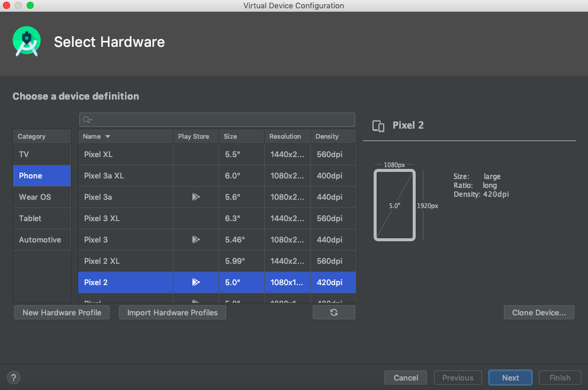Click the 5.5" size cell
The width and height of the screenshot is (588, 390).
pyautogui.click(x=242, y=154)
